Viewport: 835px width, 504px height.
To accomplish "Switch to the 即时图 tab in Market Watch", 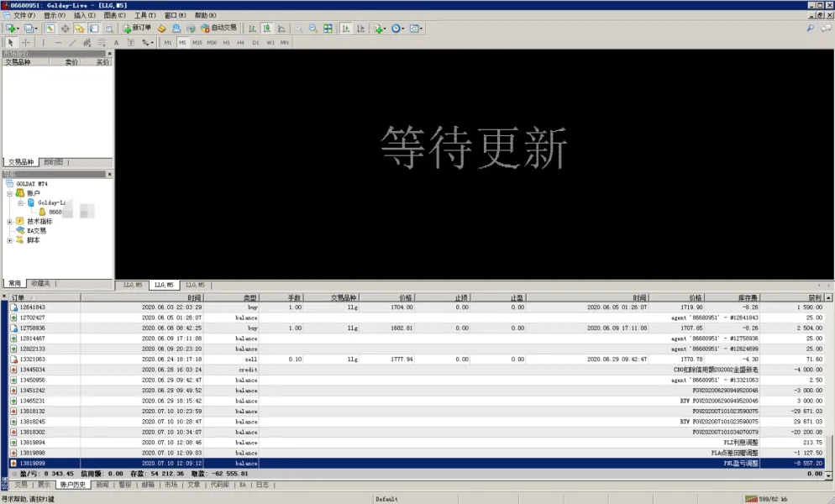I will pyautogui.click(x=53, y=162).
